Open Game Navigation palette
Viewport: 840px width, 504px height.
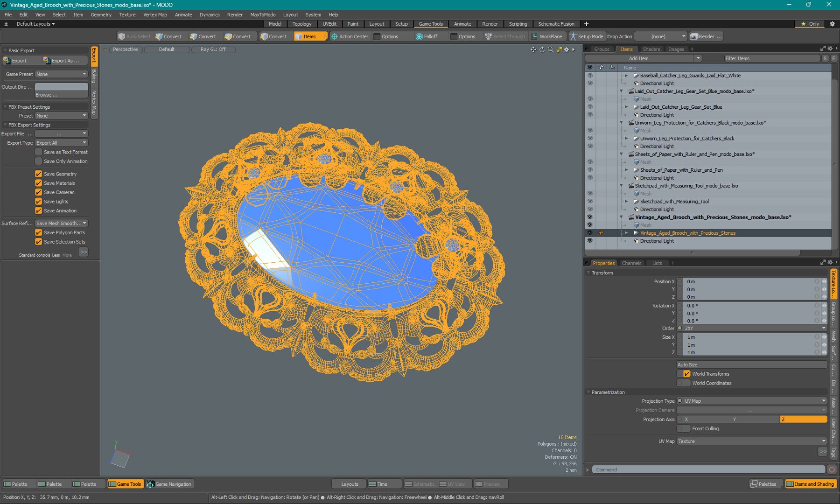click(169, 484)
